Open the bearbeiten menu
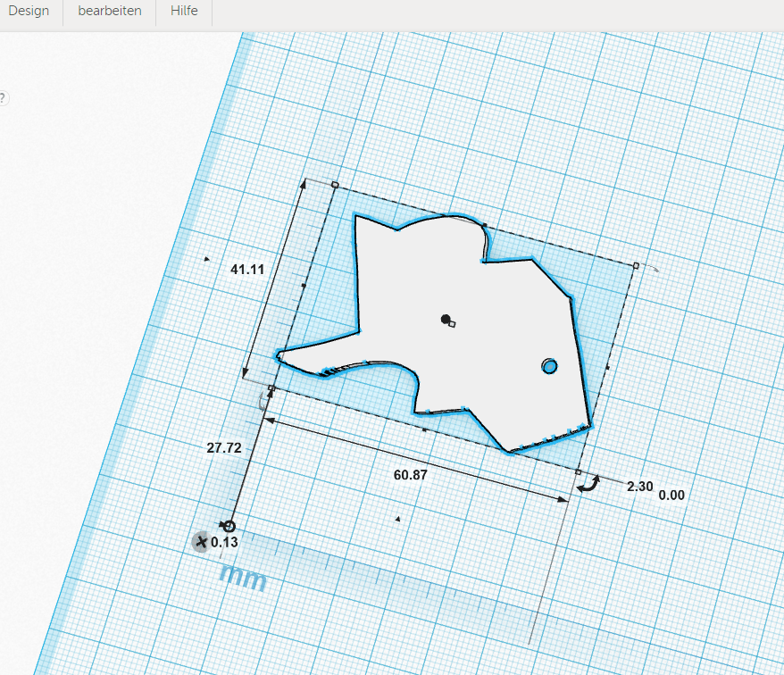The width and height of the screenshot is (784, 675). click(x=111, y=11)
